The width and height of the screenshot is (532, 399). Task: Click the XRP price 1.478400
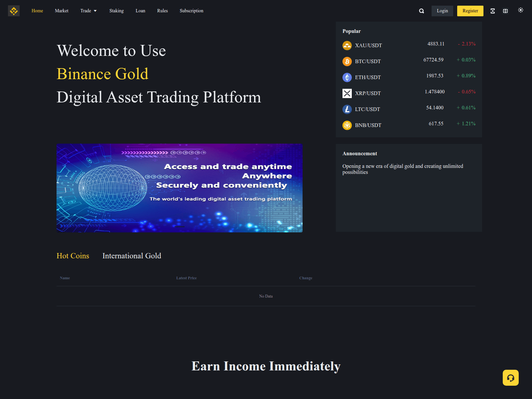click(435, 92)
